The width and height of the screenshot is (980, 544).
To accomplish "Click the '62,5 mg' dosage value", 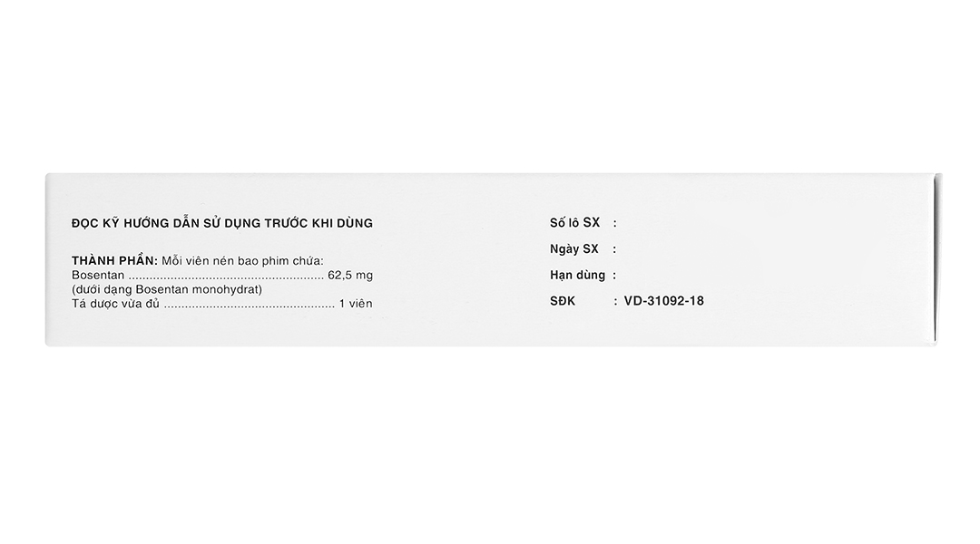I will pyautogui.click(x=350, y=276).
